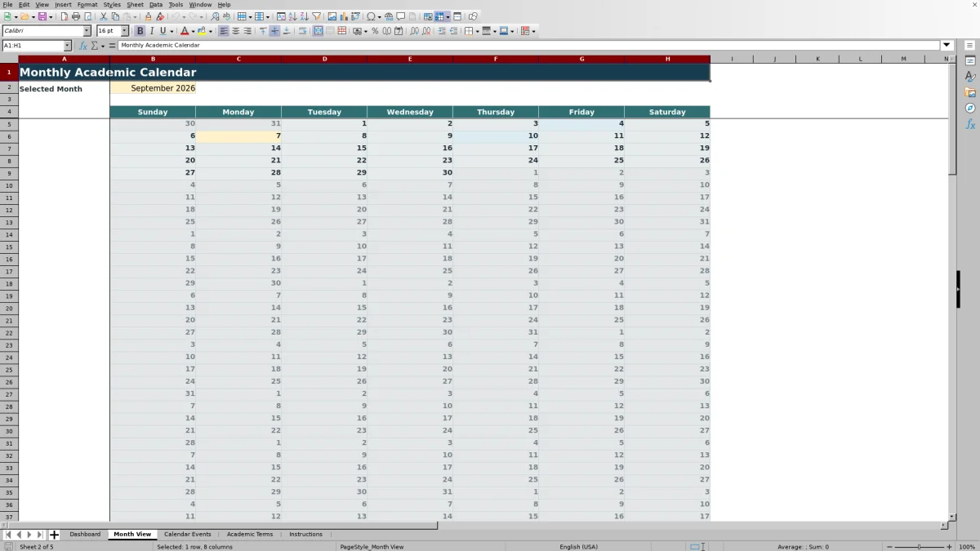
Task: Click row header 20
Action: 9,308
